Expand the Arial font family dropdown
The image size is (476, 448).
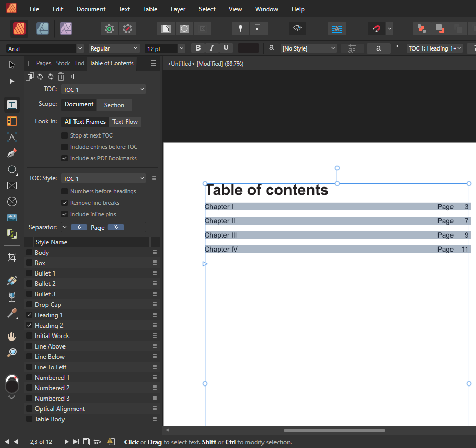[79, 48]
